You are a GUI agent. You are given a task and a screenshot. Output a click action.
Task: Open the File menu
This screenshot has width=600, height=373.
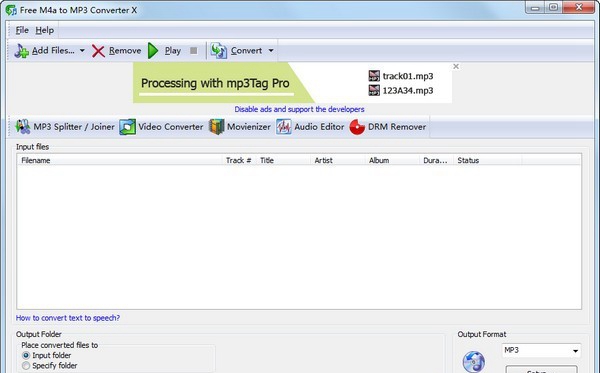(x=22, y=30)
